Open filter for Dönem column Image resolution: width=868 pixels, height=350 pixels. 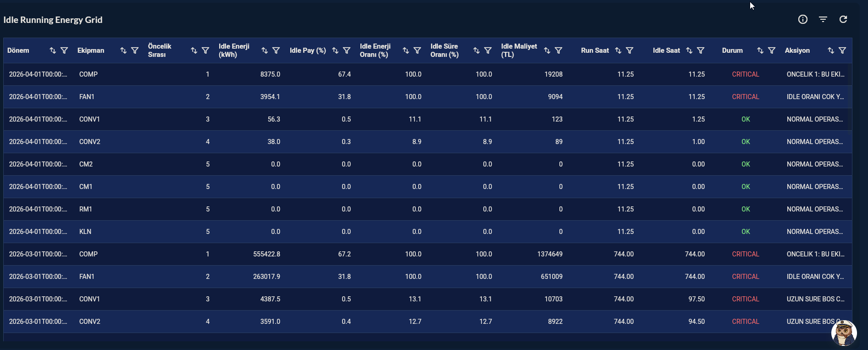point(64,50)
